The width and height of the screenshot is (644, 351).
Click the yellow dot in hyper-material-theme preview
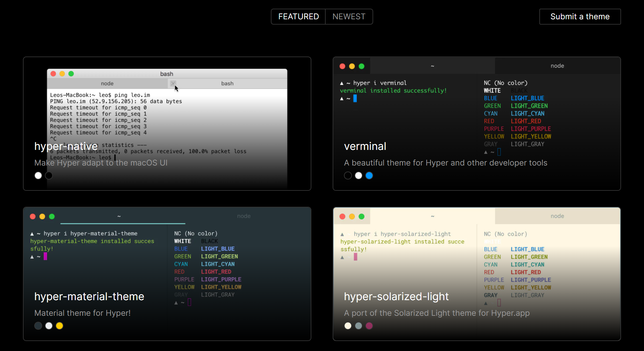coord(42,216)
